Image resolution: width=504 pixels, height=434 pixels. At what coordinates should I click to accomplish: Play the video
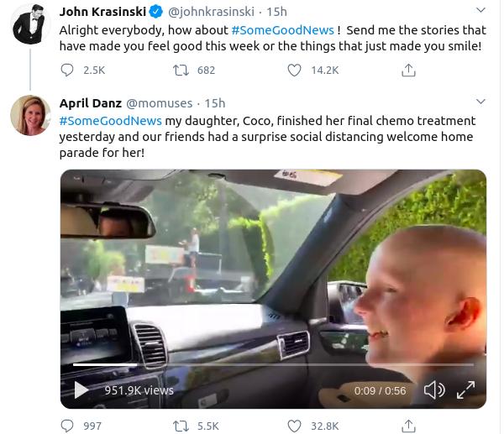click(x=81, y=390)
